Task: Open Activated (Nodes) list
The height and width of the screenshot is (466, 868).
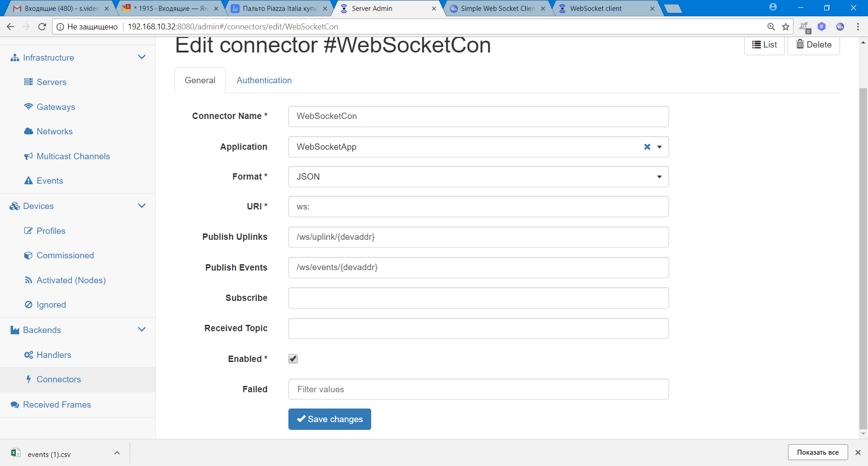Action: (x=71, y=280)
